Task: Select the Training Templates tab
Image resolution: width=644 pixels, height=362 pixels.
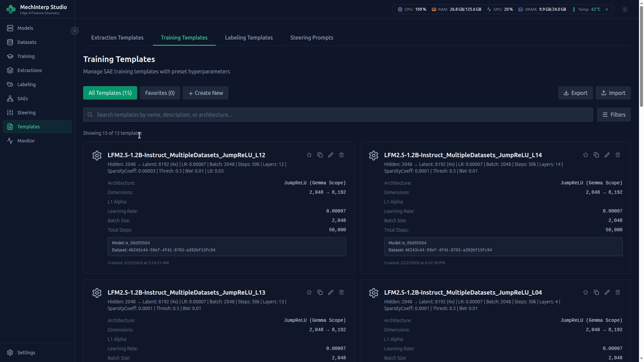Action: pyautogui.click(x=184, y=38)
